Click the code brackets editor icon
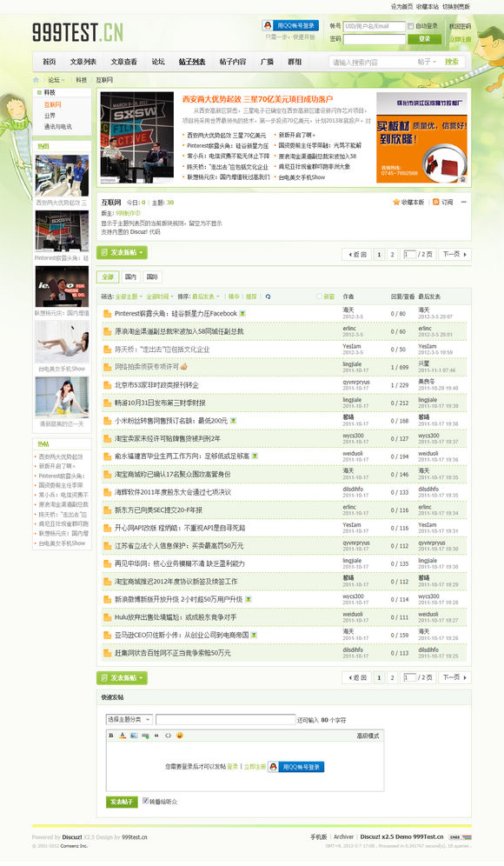Screen dimensions: 504x866 click(x=168, y=736)
